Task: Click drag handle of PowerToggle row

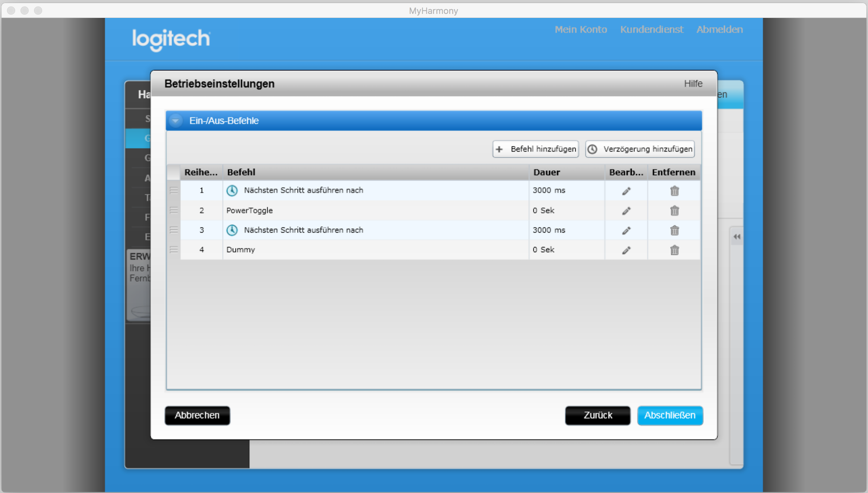Action: pyautogui.click(x=174, y=210)
